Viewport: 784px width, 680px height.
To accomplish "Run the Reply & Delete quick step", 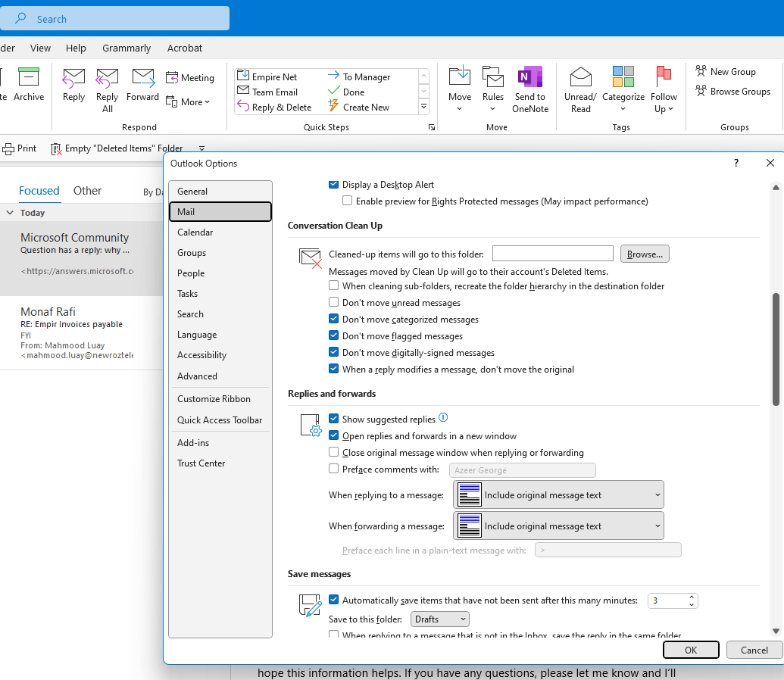I will click(274, 107).
